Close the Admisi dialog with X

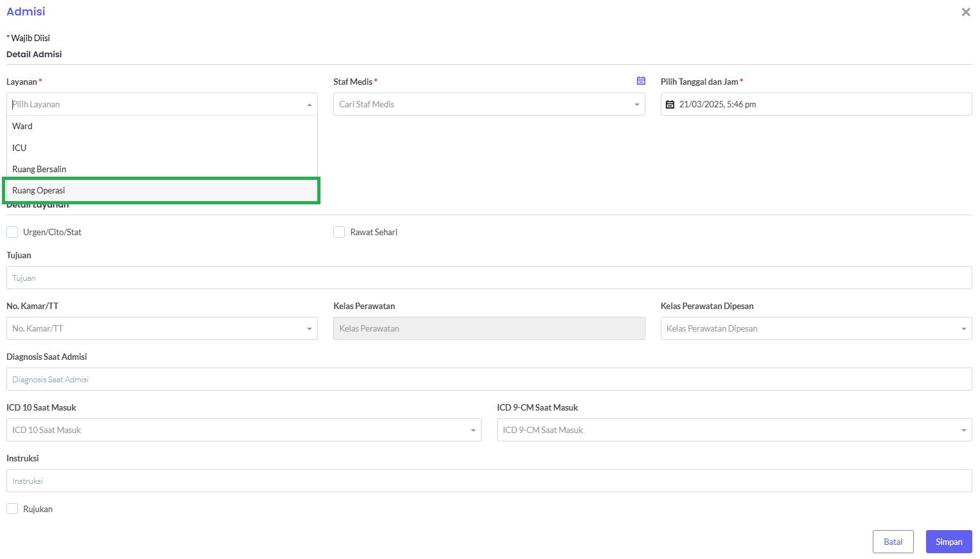click(x=965, y=12)
